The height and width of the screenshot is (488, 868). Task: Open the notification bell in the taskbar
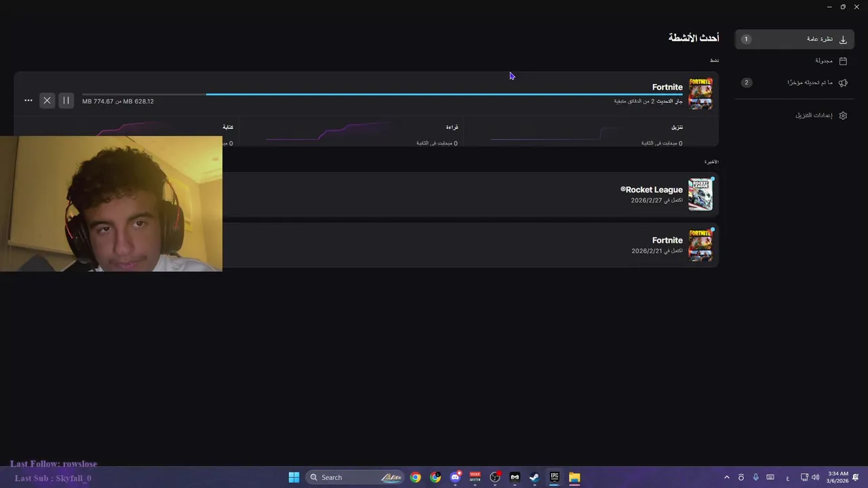[x=856, y=477]
